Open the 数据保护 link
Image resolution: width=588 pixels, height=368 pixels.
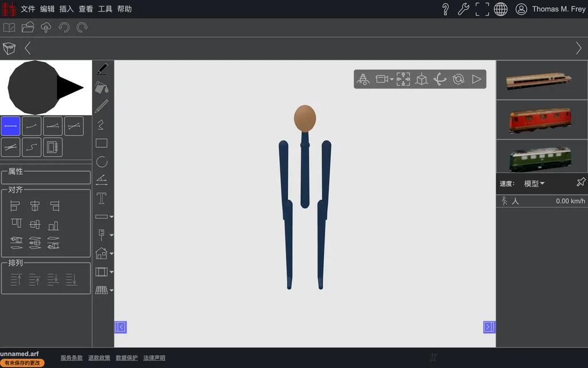[126, 358]
